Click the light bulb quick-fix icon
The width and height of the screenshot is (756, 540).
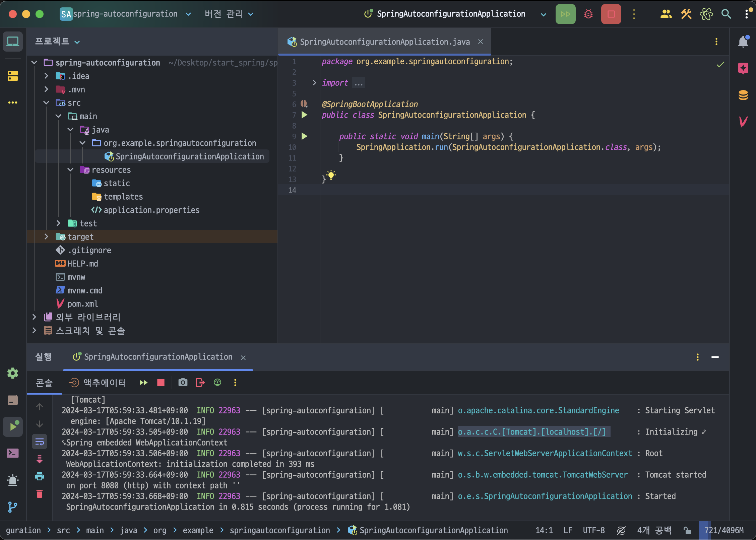click(331, 175)
